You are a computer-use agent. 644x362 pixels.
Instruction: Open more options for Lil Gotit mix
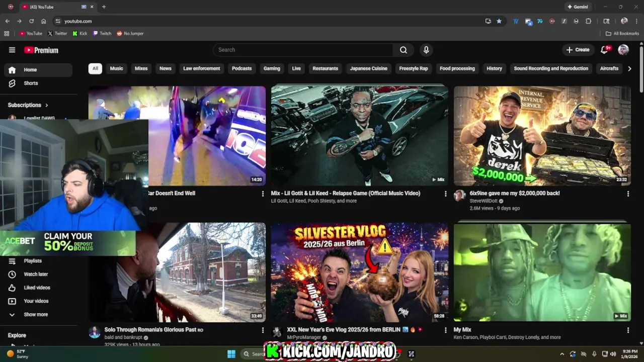445,194
